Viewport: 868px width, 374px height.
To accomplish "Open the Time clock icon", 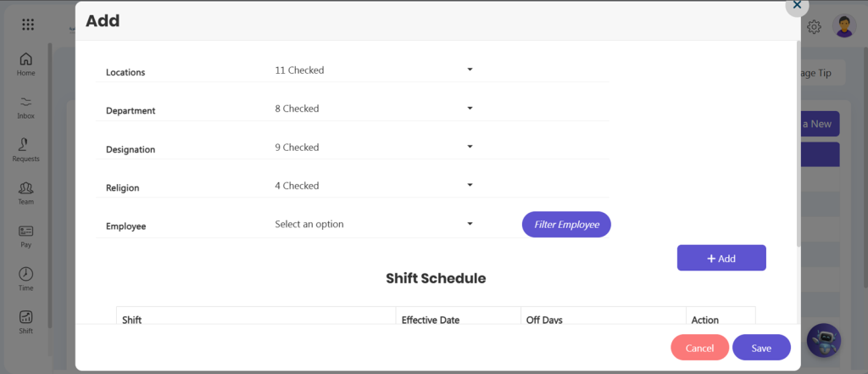I will click(x=26, y=279).
